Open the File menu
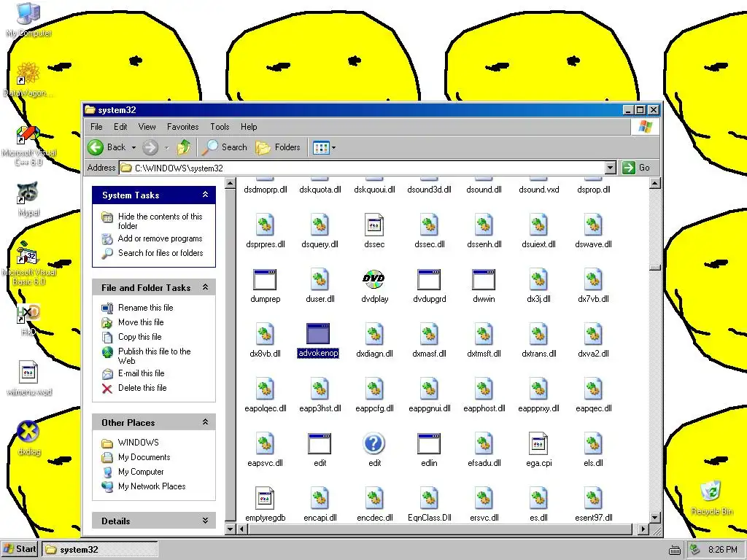Viewport: 747px width, 560px height. tap(97, 127)
